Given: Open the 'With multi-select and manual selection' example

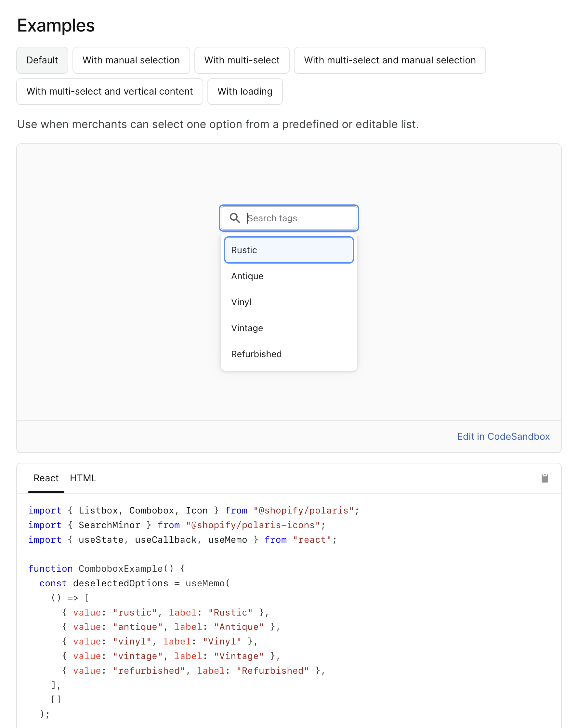Looking at the screenshot, I should click(x=390, y=60).
